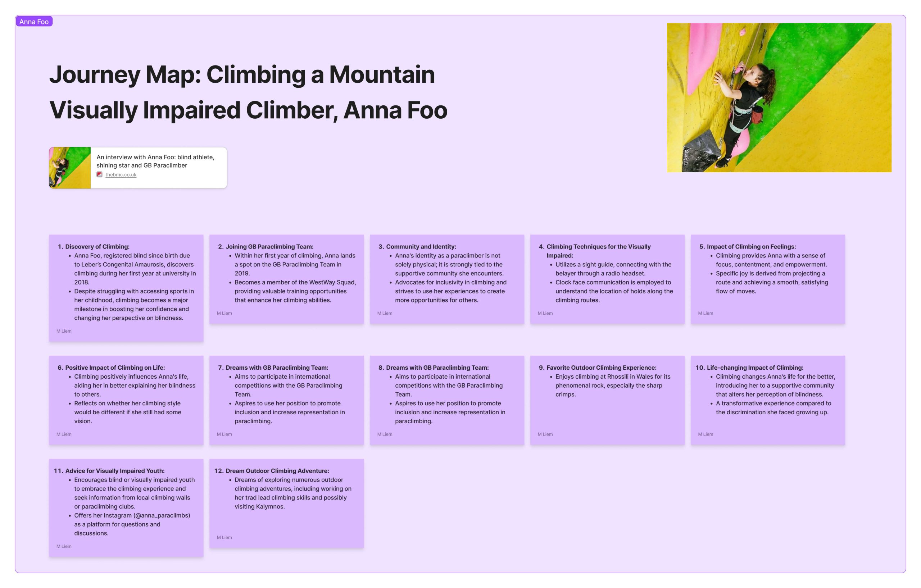This screenshot has height=588, width=921.
Task: Select the Dream Outdoor Climbing Adventure sticky
Action: pyautogui.click(x=286, y=503)
